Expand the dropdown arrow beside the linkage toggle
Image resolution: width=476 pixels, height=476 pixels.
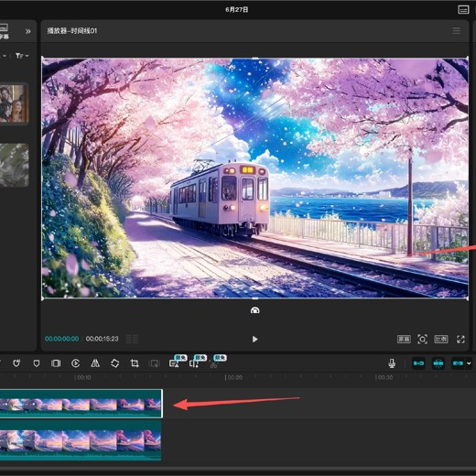tap(469, 363)
